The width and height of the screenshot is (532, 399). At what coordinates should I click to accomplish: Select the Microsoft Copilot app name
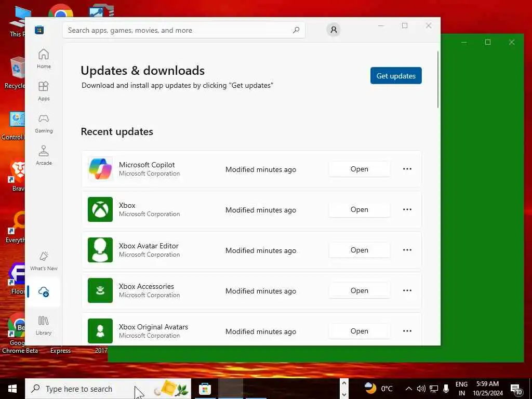pos(147,165)
